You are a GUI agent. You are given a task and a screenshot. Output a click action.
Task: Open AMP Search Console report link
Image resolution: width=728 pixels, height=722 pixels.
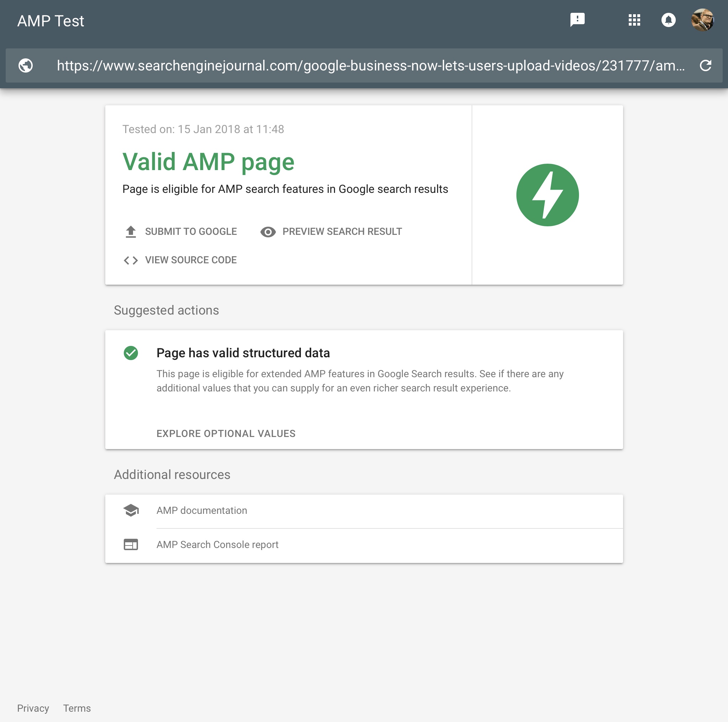[364, 545]
